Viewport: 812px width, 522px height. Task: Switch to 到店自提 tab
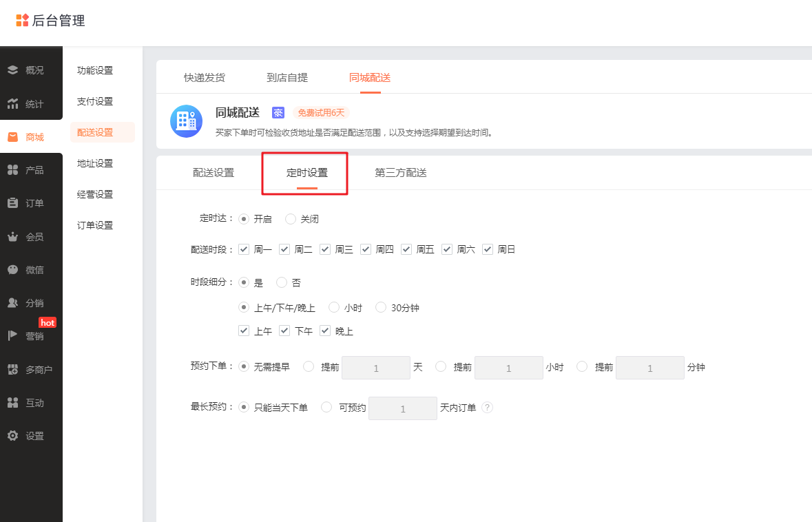pos(287,78)
